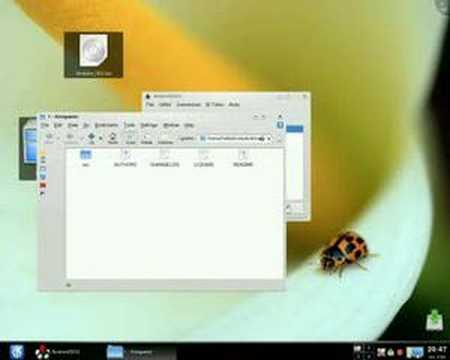
Task: Select the AUTHORS file
Action: click(x=125, y=158)
